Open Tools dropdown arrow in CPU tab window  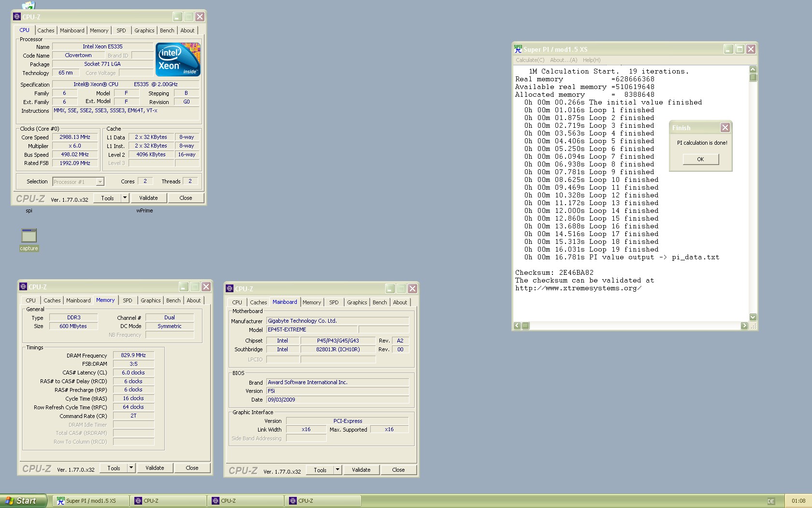tap(125, 198)
